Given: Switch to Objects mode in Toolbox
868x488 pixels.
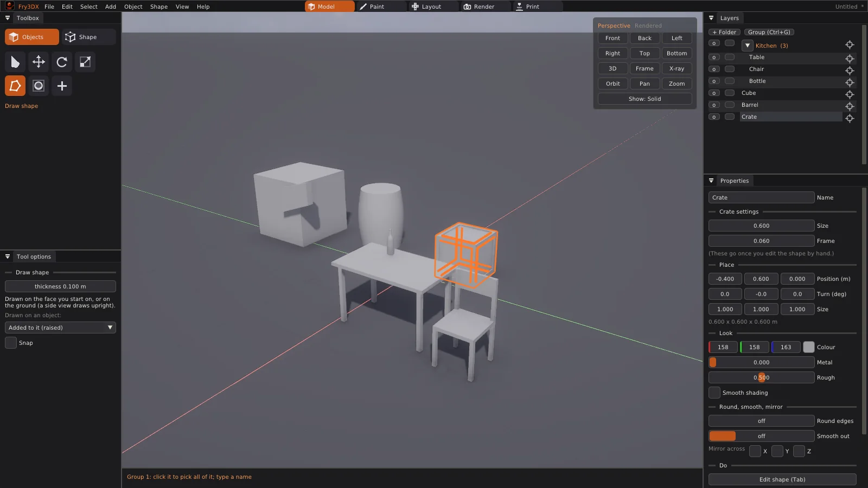Looking at the screenshot, I should point(32,37).
